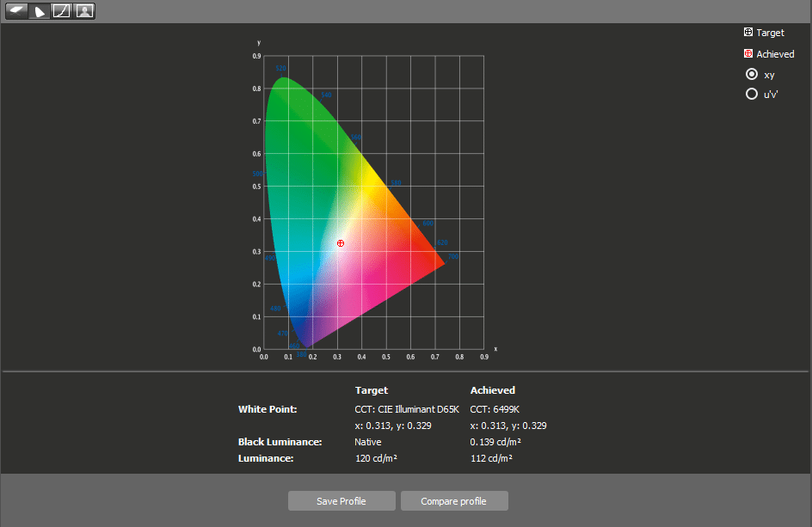Click the achieved luminance 112 cd/m² value
This screenshot has height=527, width=812.
click(491, 458)
